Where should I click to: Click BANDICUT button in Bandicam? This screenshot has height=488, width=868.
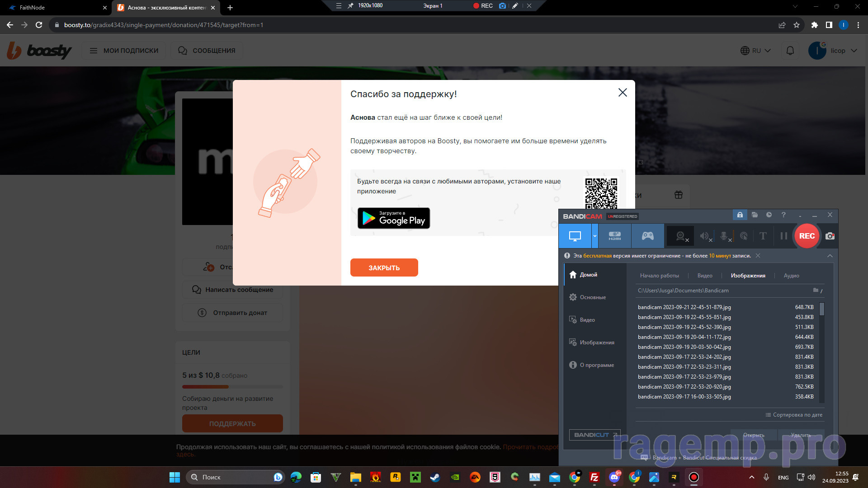[x=594, y=435]
